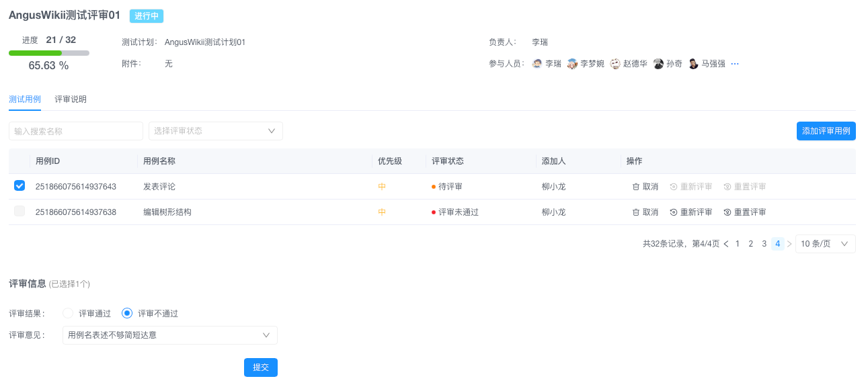The image size is (868, 391).
Task: Click the 添加评审用例 button
Action: [826, 131]
